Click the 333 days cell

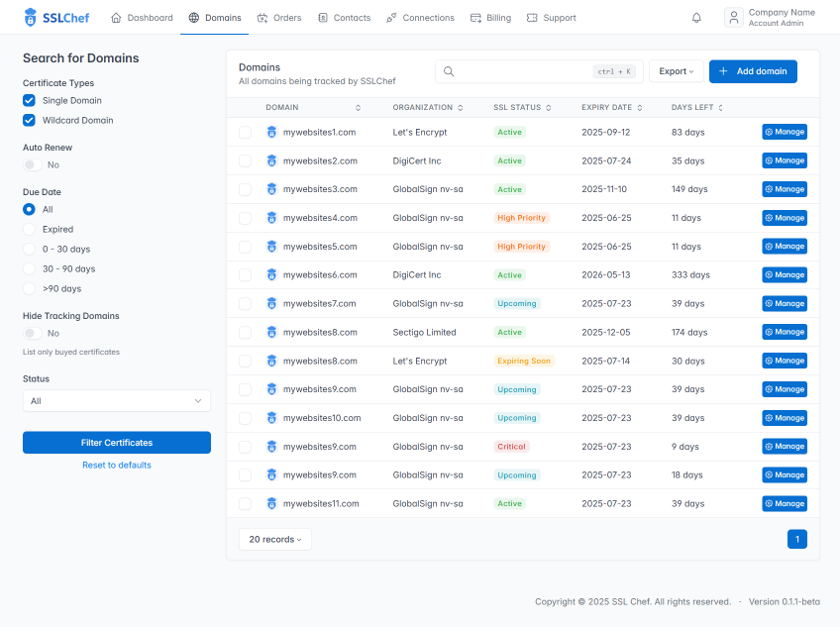[690, 275]
